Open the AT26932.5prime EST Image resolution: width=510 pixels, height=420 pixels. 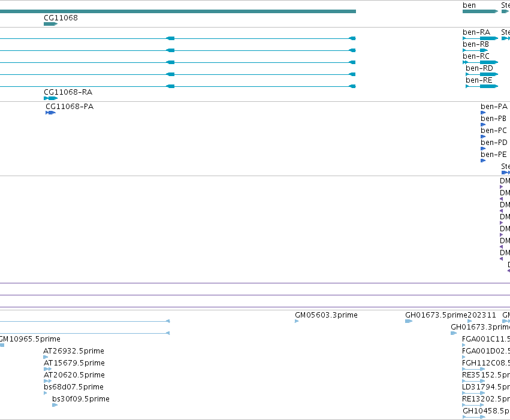[x=46, y=357]
